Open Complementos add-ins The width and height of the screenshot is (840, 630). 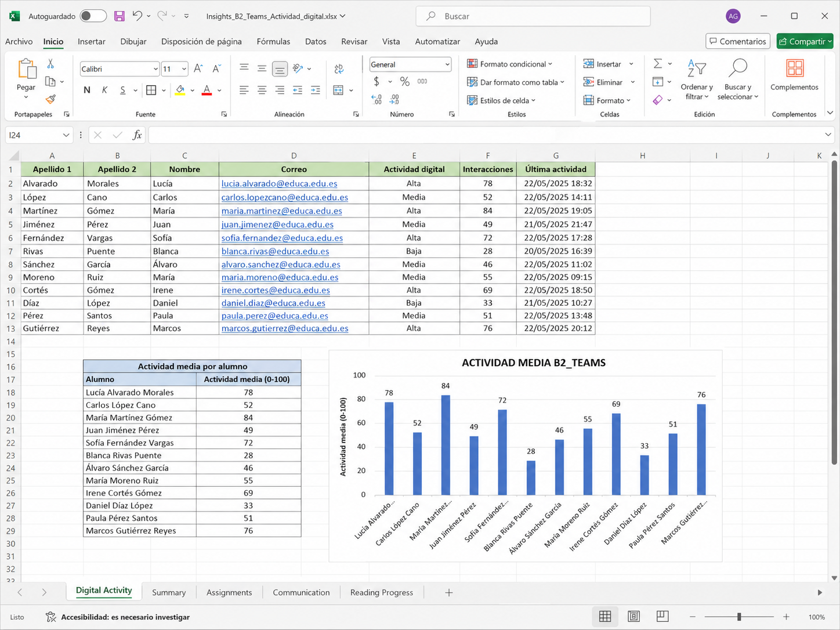794,75
